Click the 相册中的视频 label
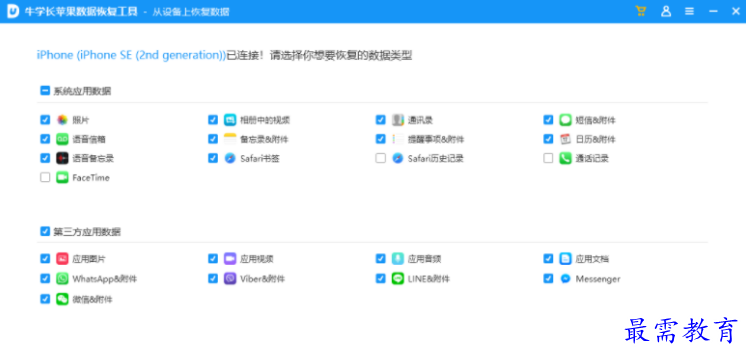This screenshot has width=746, height=362. [265, 120]
